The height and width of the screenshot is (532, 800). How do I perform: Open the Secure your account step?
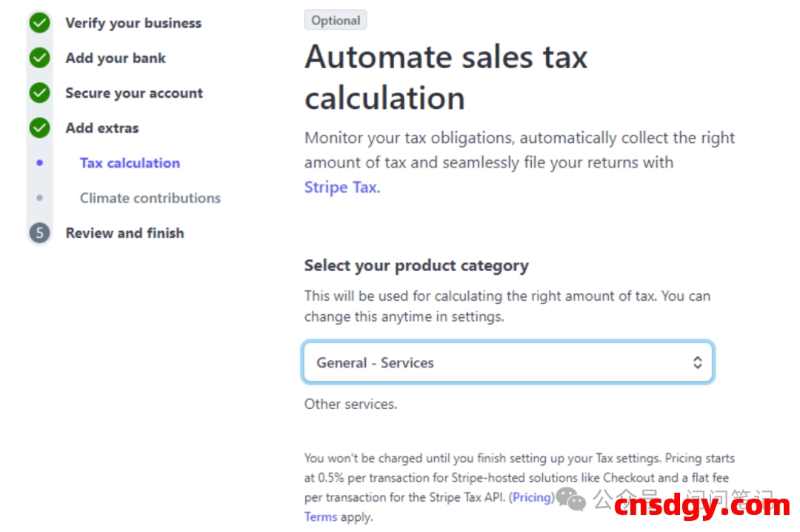tap(134, 93)
